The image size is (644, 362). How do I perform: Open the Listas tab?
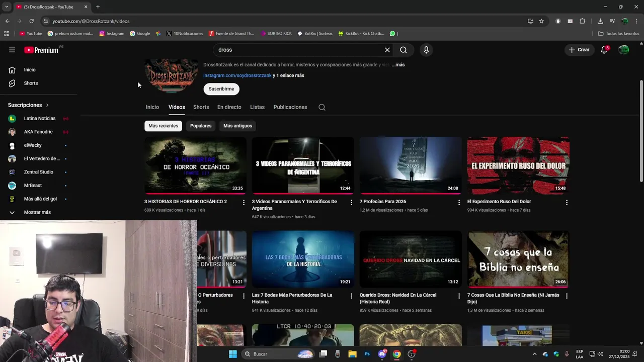pos(257,107)
